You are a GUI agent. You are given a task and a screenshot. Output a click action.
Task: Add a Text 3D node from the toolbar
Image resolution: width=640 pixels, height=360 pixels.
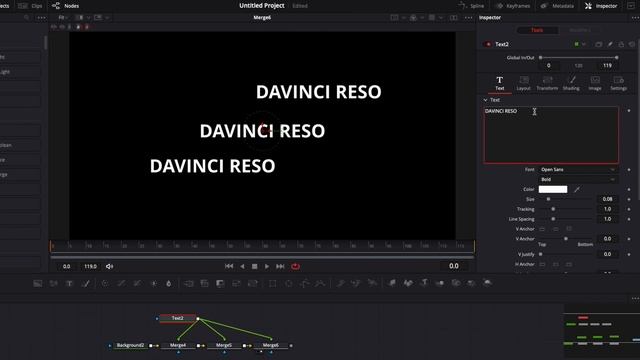(424, 283)
